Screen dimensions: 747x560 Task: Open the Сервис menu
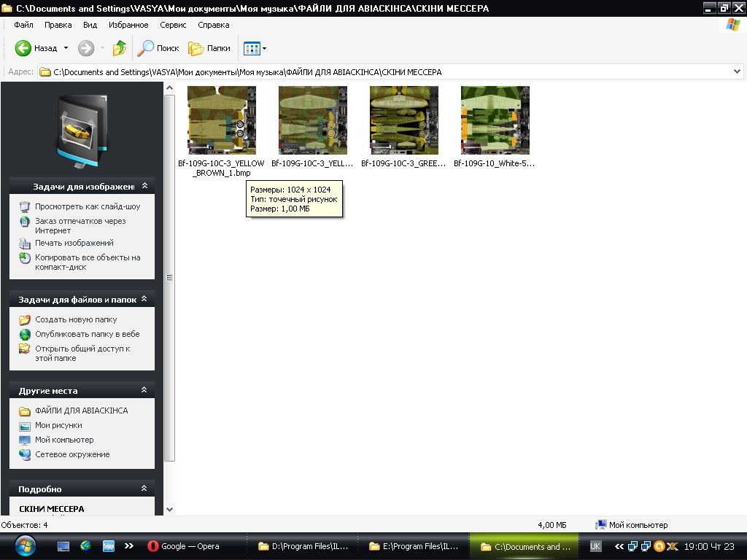(x=173, y=25)
